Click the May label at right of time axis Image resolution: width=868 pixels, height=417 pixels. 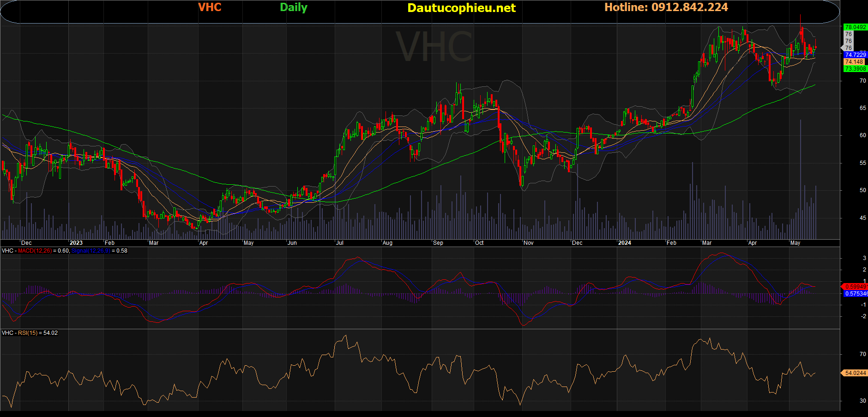[795, 243]
